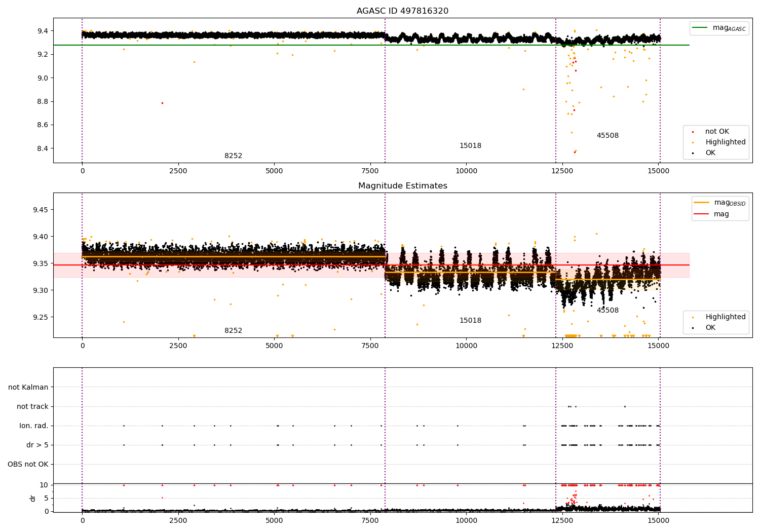The height and width of the screenshot is (532, 760).
Task: Click the 'dr' y-axis label of bottom plot
Action: [x=33, y=498]
